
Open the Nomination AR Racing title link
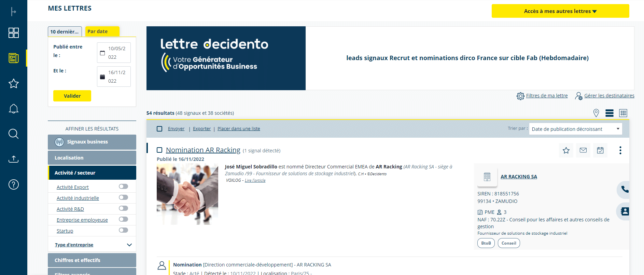click(203, 150)
